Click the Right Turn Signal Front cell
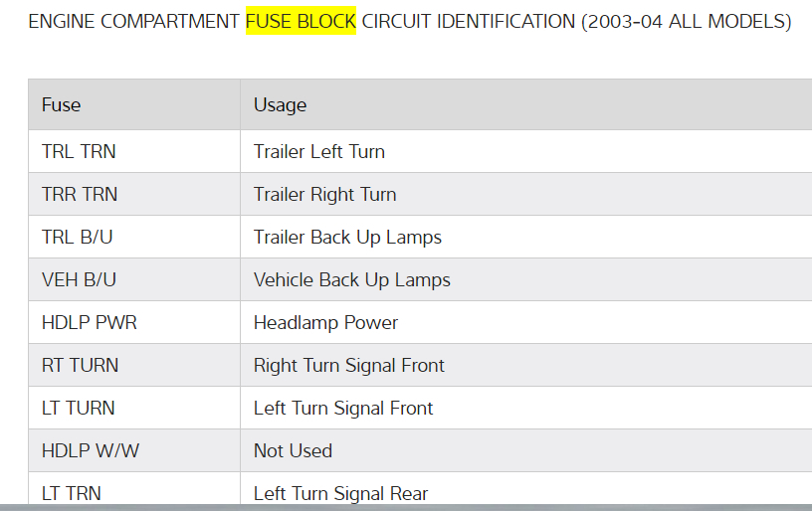Viewport: 812px width, 511px height. click(x=348, y=365)
